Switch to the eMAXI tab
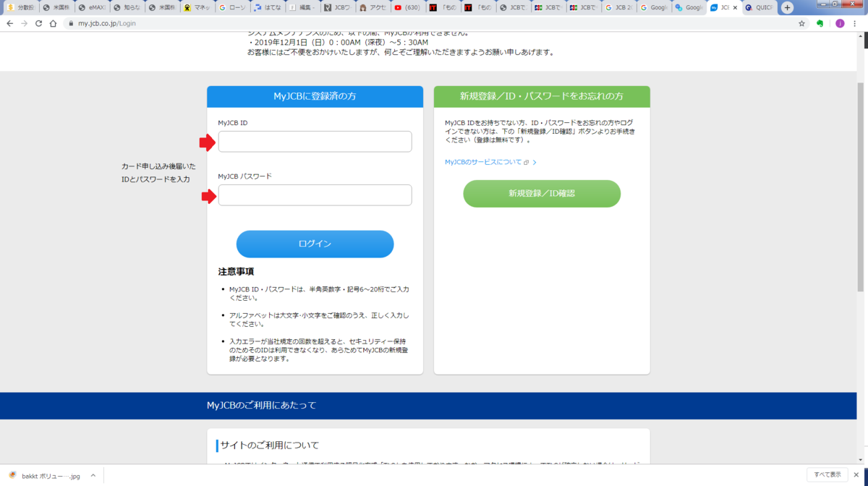Viewport: 868px width, 486px height. click(91, 8)
